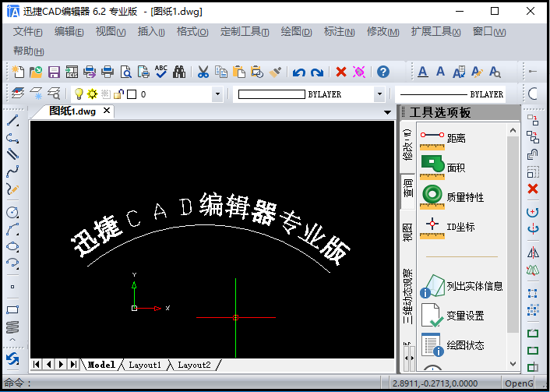Image resolution: width=550 pixels, height=392 pixels.
Task: Click the command line input area
Action: [191, 383]
